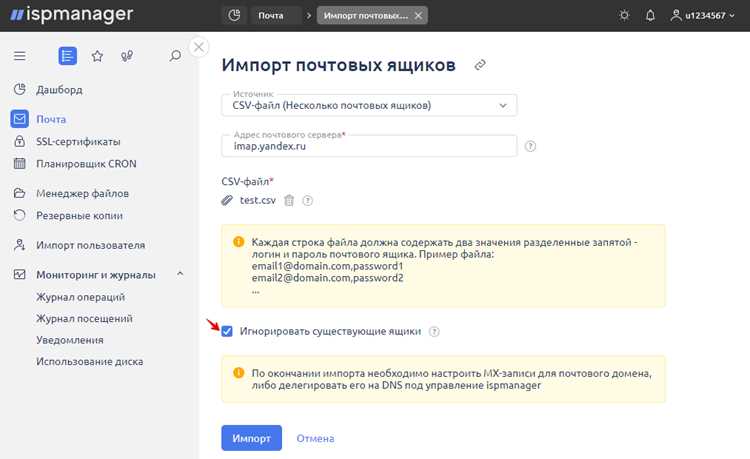The width and height of the screenshot is (750, 459).
Task: Collapse the Мониторинг и журналы chevron
Action: click(180, 274)
